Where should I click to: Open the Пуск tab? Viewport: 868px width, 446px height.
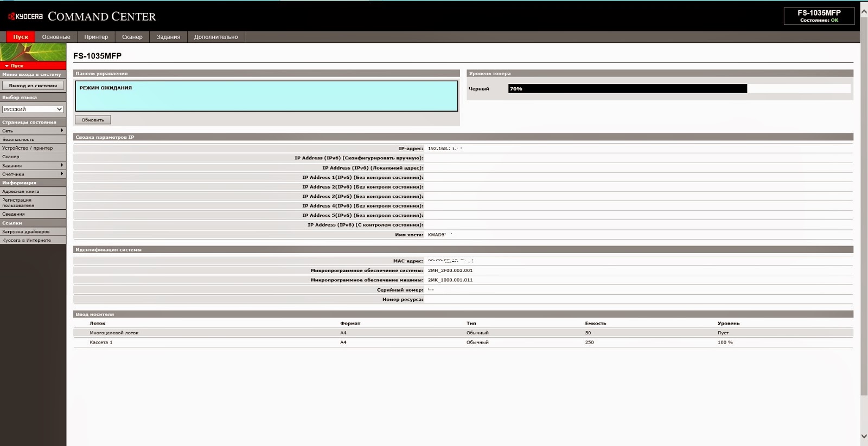pyautogui.click(x=21, y=37)
